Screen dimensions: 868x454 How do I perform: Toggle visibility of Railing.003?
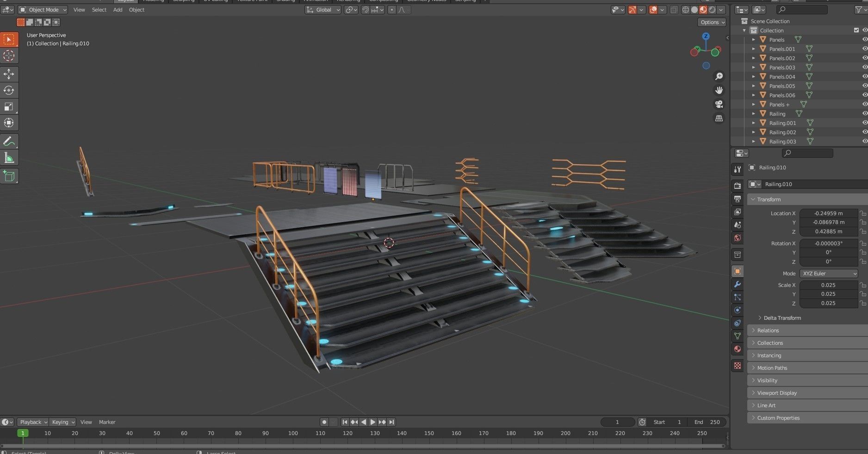864,141
